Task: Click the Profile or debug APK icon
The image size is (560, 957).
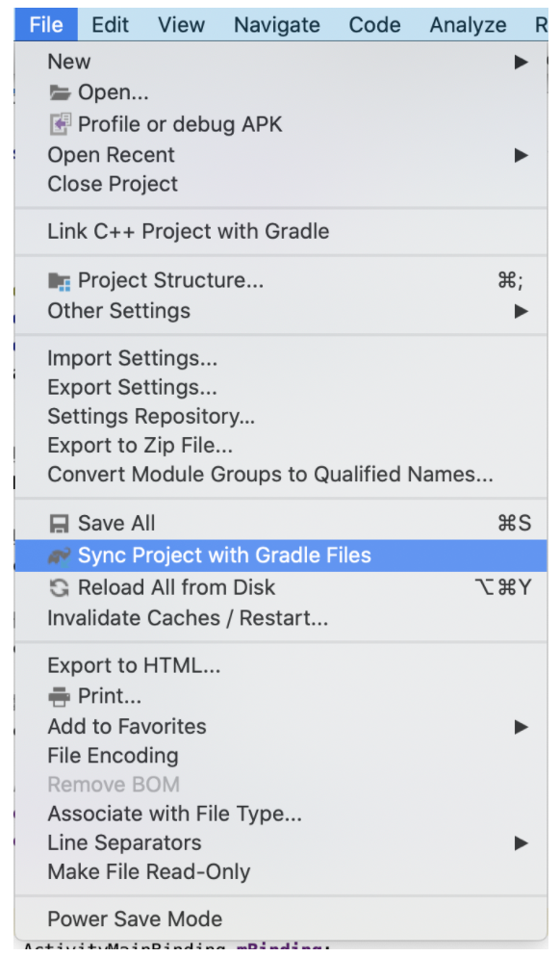Action: 60,124
